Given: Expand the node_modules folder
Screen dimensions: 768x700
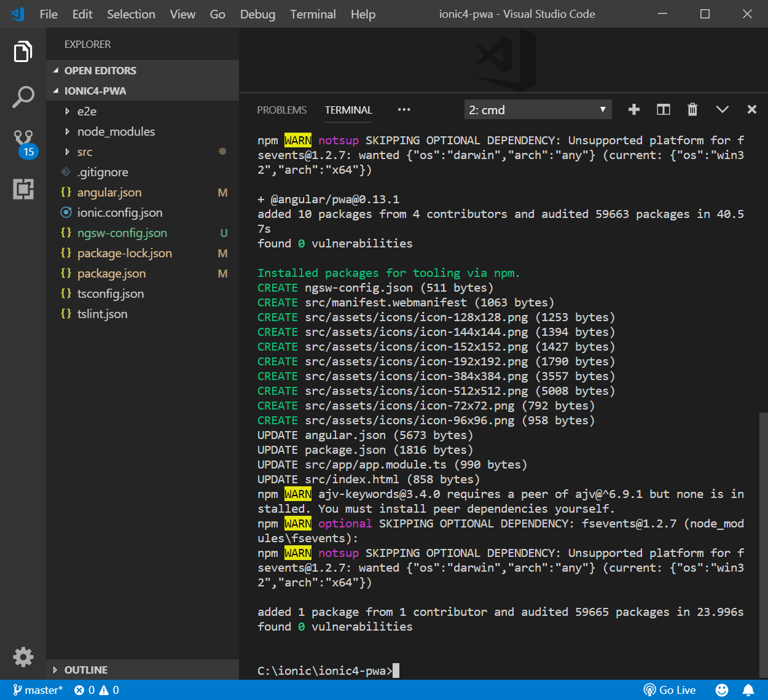Looking at the screenshot, I should tap(143, 131).
